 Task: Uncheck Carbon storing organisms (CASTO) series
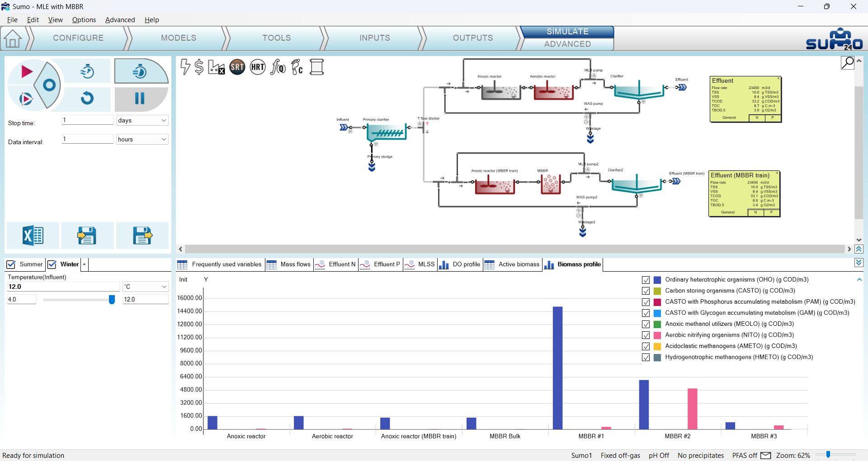(x=646, y=291)
